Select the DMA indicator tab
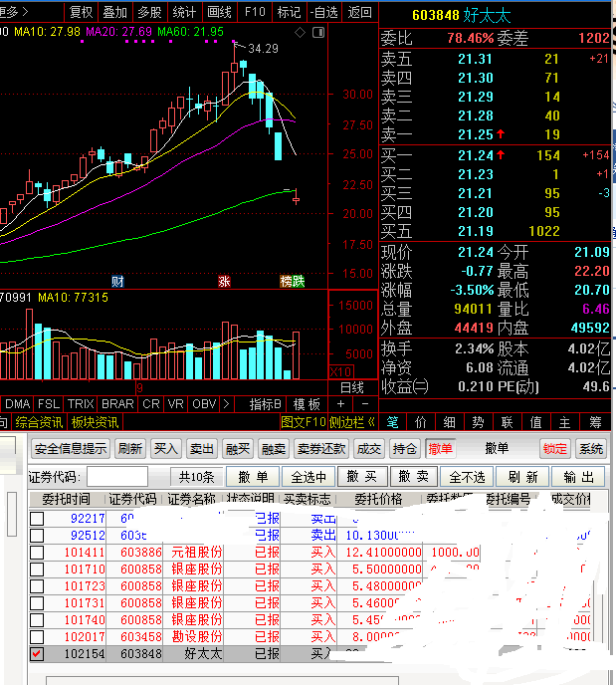Screen dimensions: 616x685 18,404
